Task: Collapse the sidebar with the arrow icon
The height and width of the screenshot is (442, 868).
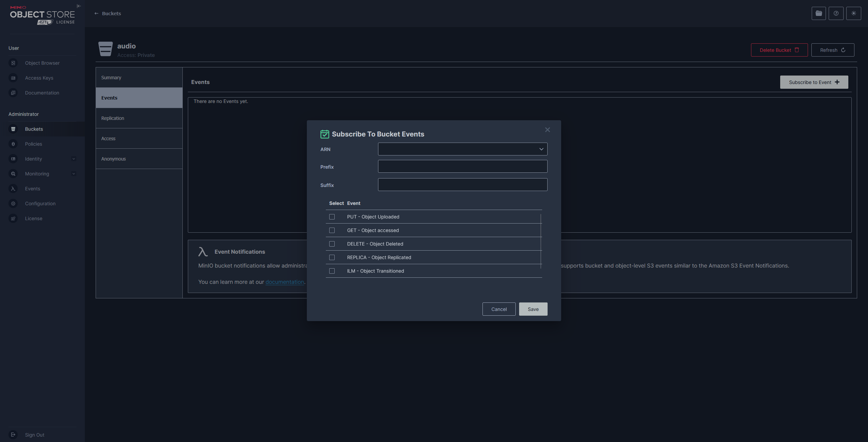Action: pyautogui.click(x=79, y=6)
